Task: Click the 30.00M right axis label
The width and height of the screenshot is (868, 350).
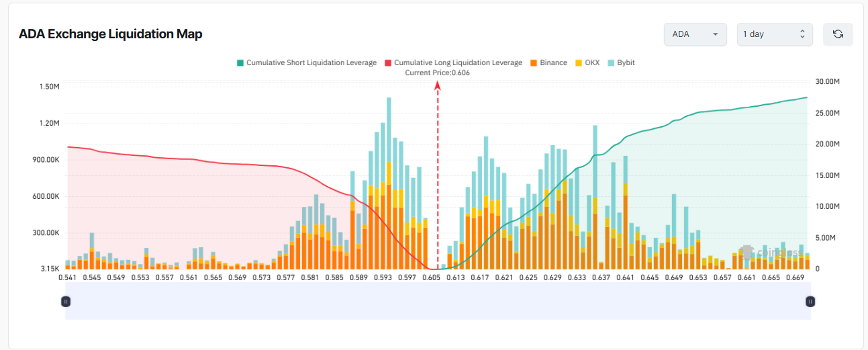Action: [828, 81]
